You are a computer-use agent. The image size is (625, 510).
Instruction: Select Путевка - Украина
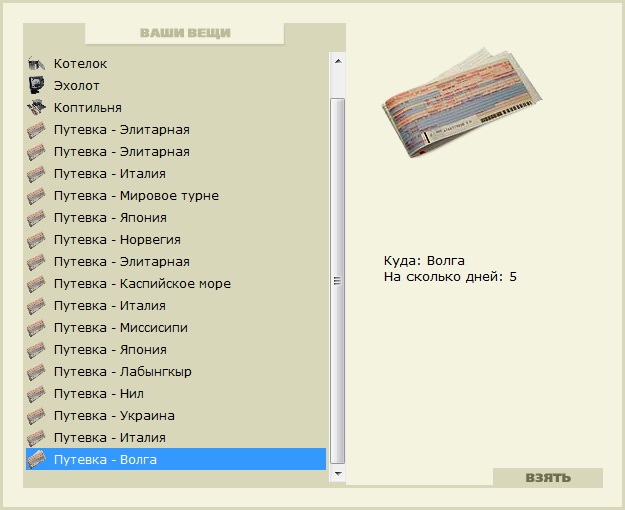pos(114,415)
